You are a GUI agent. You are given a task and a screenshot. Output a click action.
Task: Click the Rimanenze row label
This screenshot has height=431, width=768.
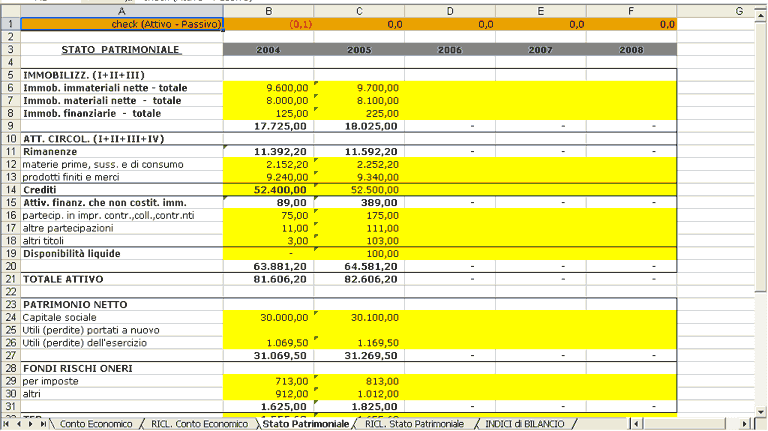pos(50,151)
